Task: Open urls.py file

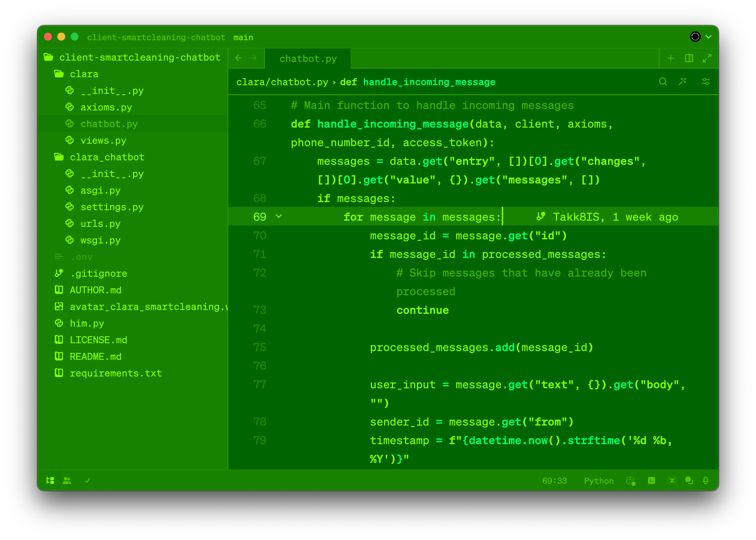Action: pyautogui.click(x=133, y=223)
